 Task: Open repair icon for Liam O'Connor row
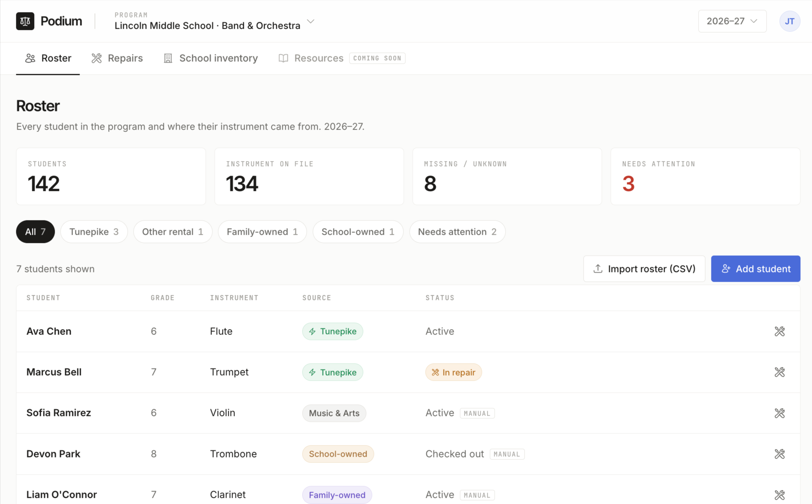(779, 495)
